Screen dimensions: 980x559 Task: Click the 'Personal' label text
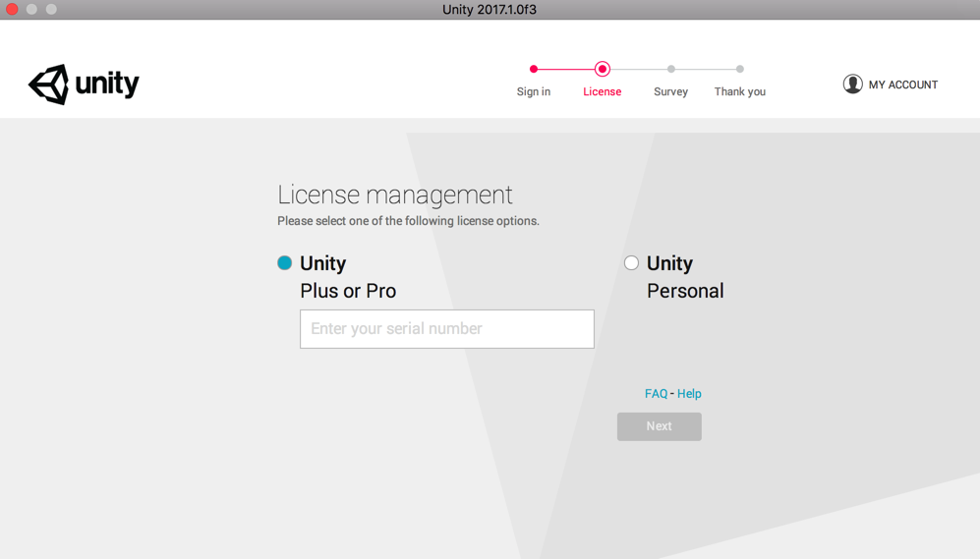(x=686, y=291)
